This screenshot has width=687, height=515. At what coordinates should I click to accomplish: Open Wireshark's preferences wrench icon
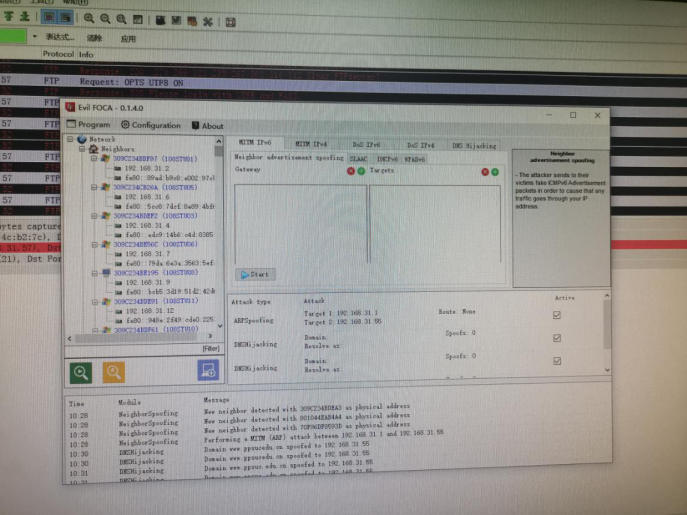click(x=208, y=21)
